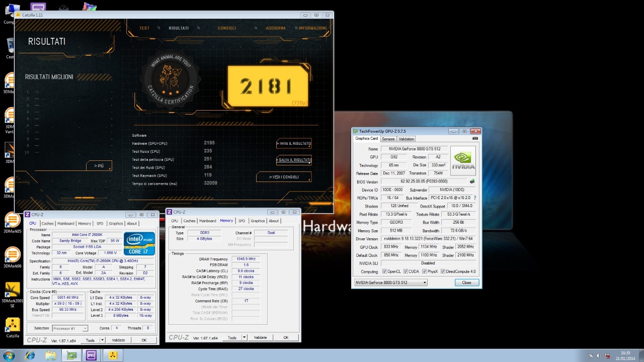Image resolution: width=644 pixels, height=362 pixels.
Task: Click Salva il risultato button in Catzilla
Action: [x=294, y=160]
